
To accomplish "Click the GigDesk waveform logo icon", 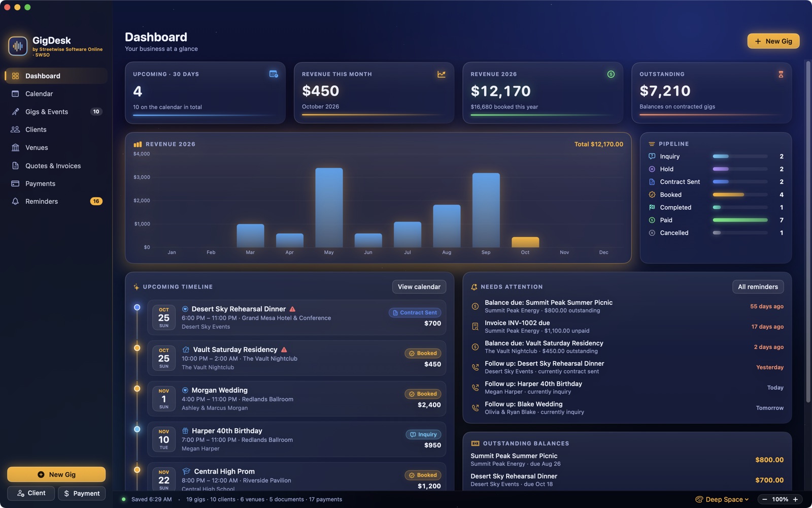I will (x=18, y=46).
